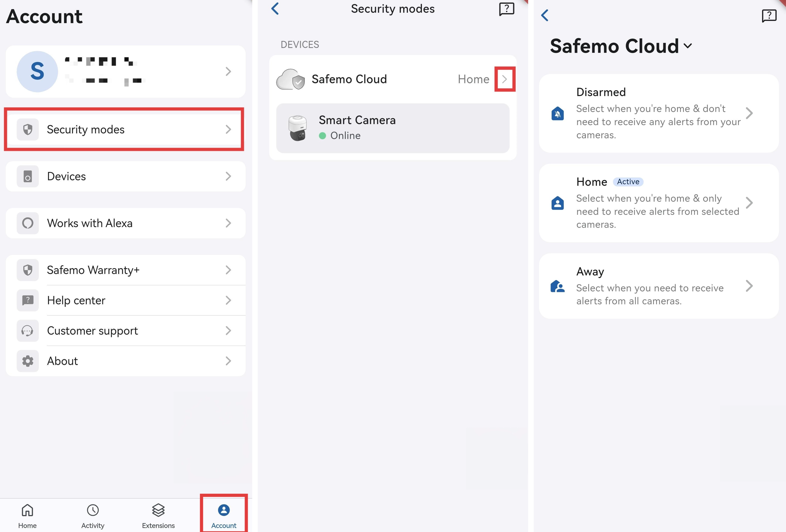Click chevron on Works with Alexa row
The height and width of the screenshot is (532, 786).
228,223
